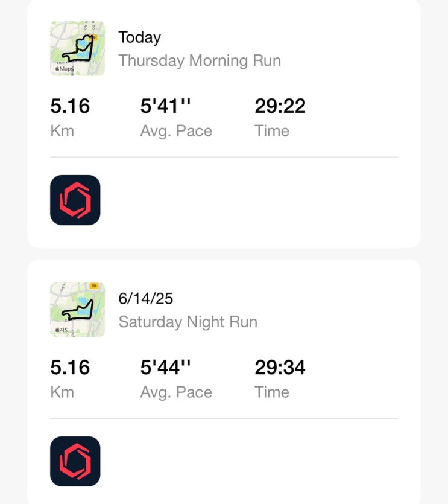The image size is (448, 504).
Task: Open the Saturday Night Run map thumbnail
Action: (77, 310)
